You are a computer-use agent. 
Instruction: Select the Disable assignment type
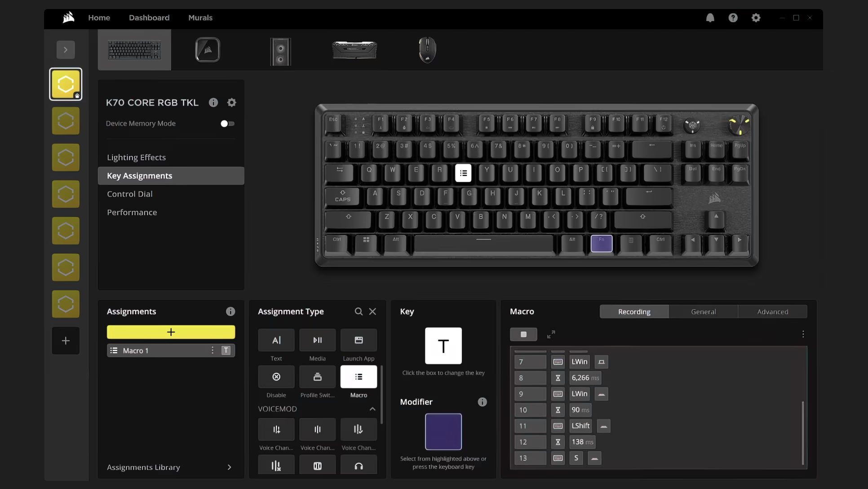[276, 377]
